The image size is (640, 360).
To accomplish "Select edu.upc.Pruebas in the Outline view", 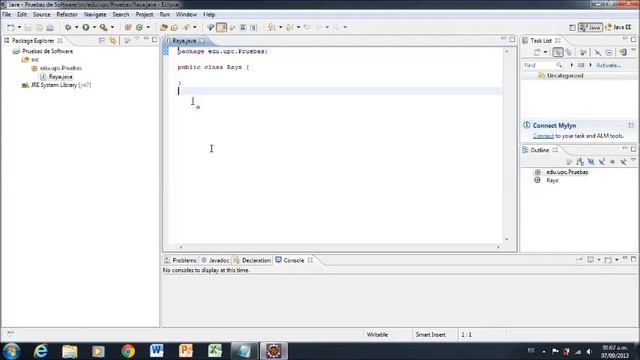I will (567, 172).
